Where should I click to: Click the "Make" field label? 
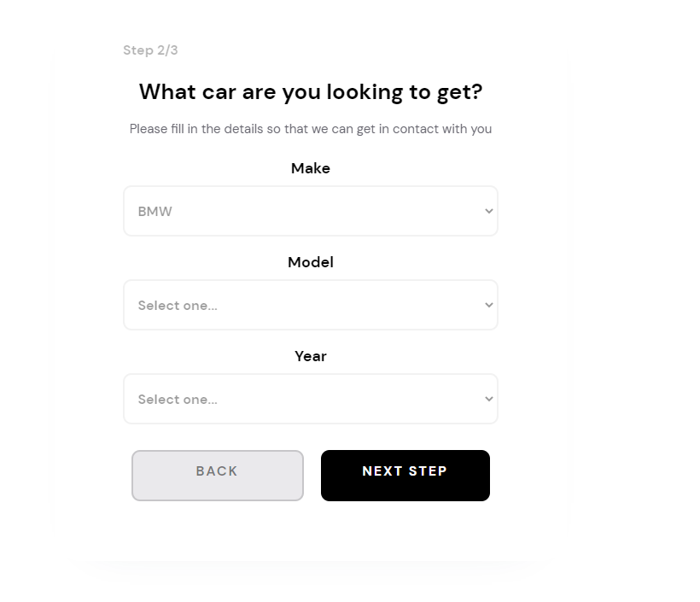311,168
